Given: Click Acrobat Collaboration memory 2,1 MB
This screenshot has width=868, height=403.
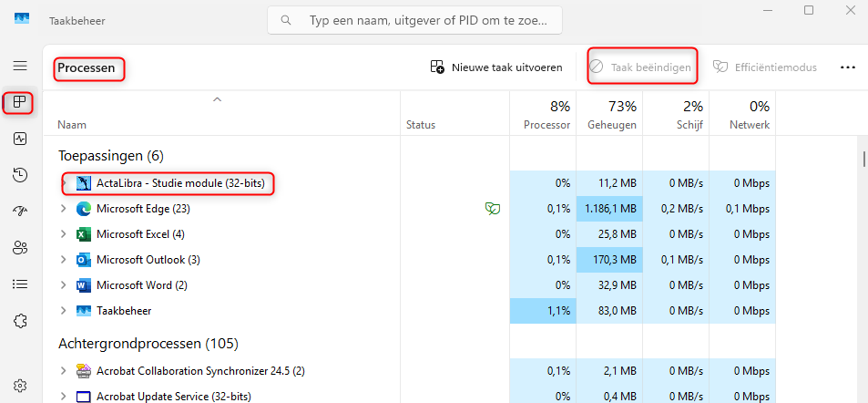Looking at the screenshot, I should [609, 370].
